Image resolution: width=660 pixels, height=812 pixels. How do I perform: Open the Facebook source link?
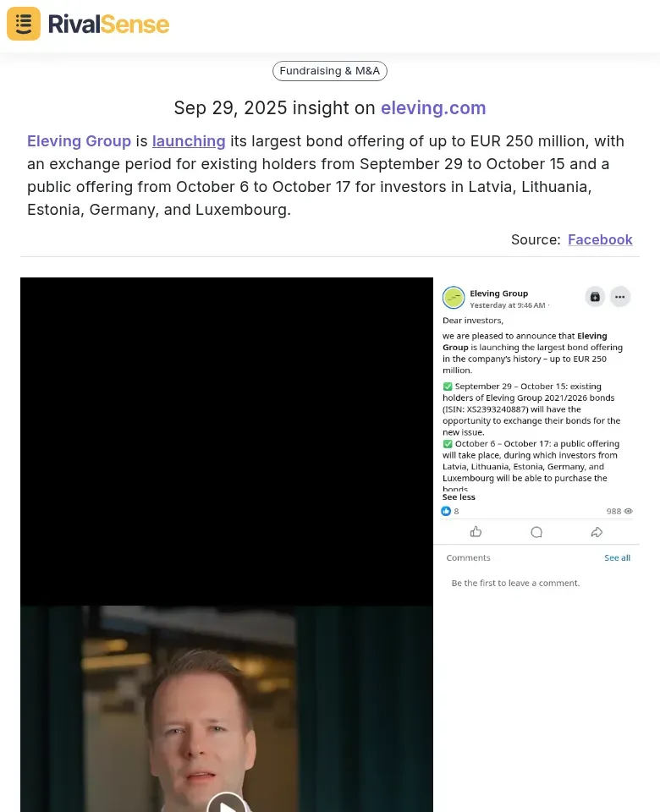[x=600, y=239]
